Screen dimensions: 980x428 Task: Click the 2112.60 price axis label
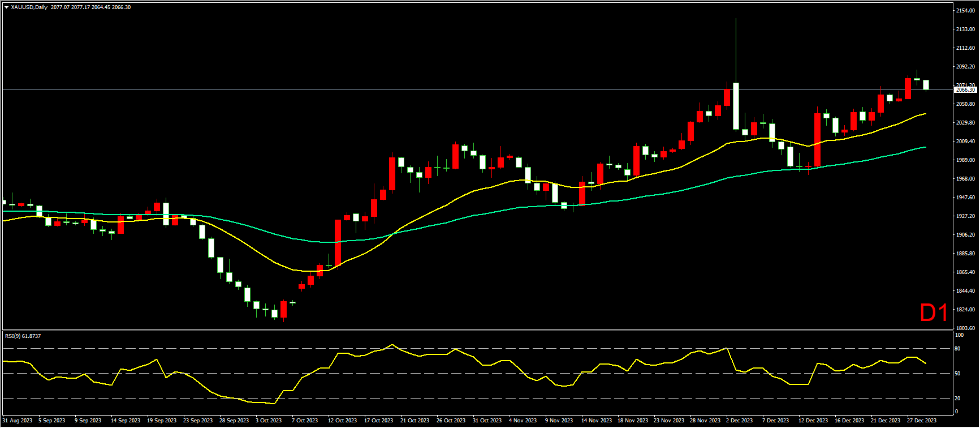(x=965, y=48)
